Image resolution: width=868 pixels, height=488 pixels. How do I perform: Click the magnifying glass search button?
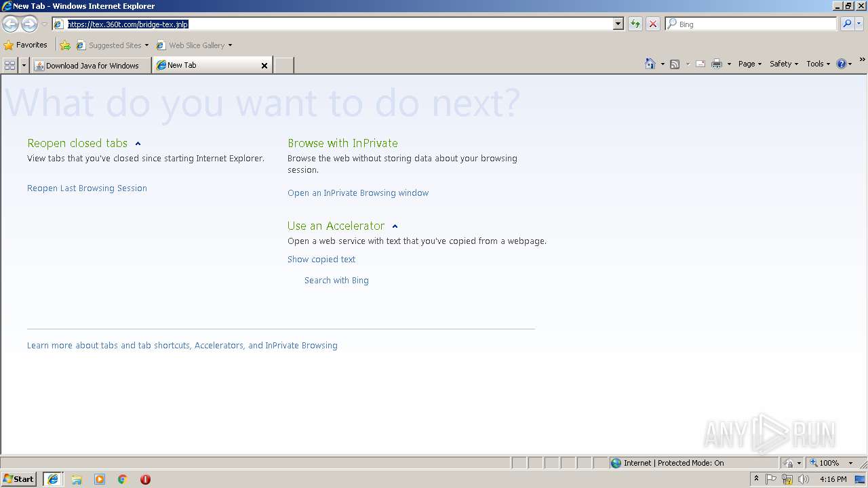(x=847, y=24)
